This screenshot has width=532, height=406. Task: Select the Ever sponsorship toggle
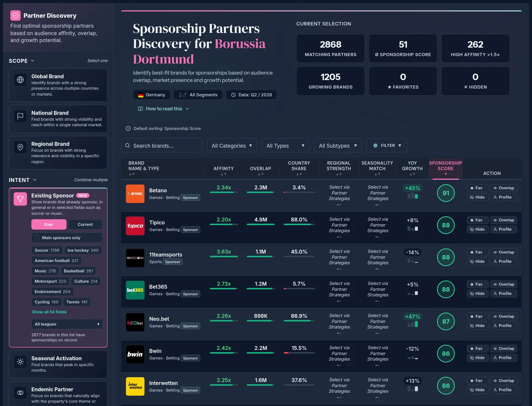click(49, 224)
